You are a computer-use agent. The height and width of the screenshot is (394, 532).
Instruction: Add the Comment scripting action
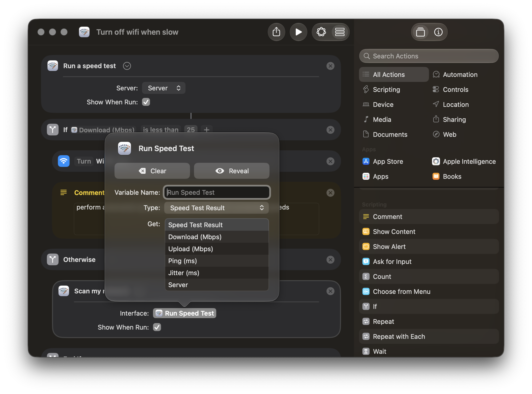[x=429, y=216]
